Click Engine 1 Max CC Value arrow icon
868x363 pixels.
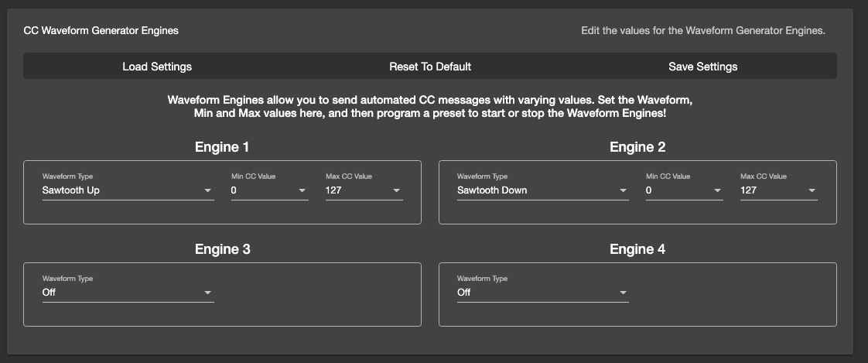coord(396,190)
